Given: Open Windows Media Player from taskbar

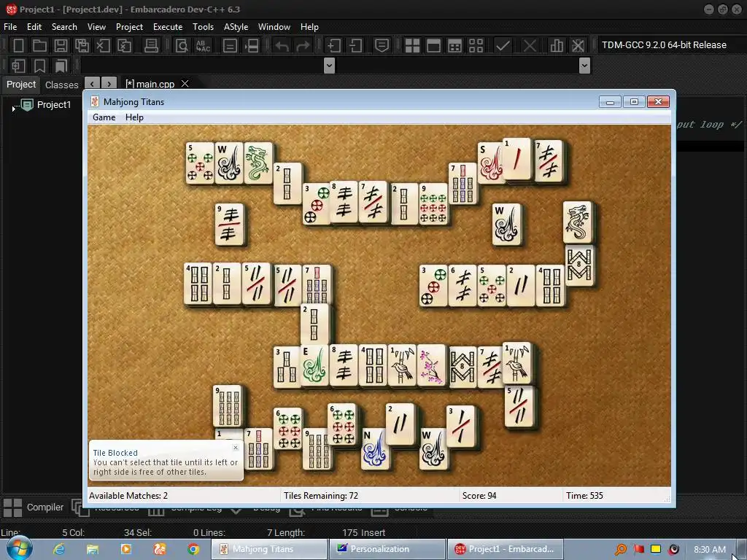Looking at the screenshot, I should click(x=126, y=549).
